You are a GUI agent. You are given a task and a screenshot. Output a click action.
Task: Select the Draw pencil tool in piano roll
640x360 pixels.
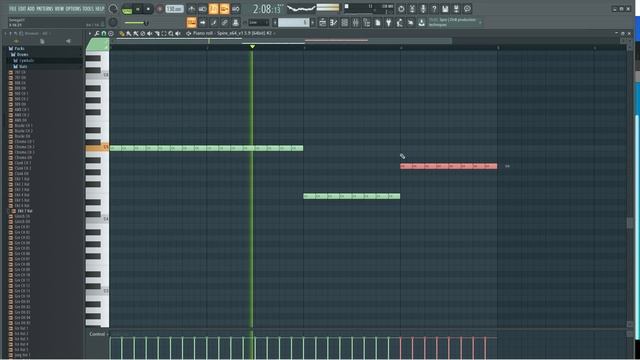point(122,33)
